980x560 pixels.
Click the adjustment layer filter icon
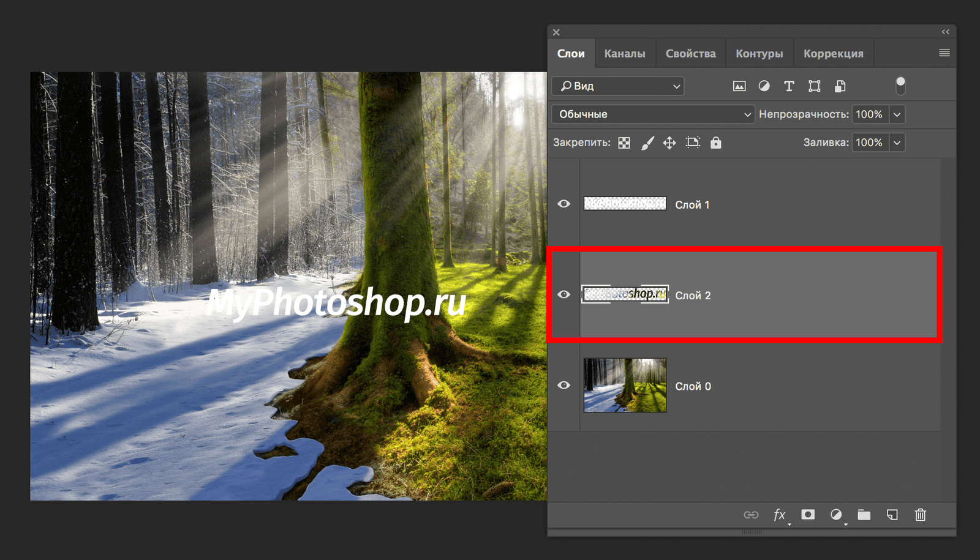click(764, 86)
